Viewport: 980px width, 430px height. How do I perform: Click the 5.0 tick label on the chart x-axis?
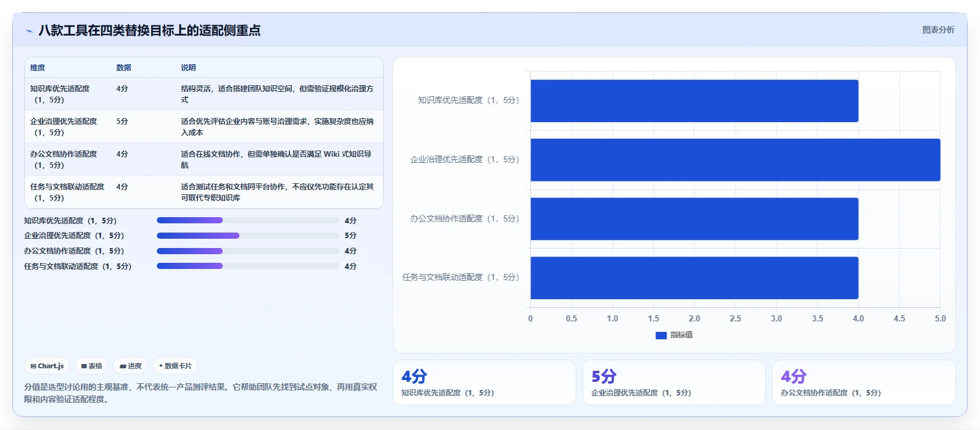pyautogui.click(x=940, y=318)
